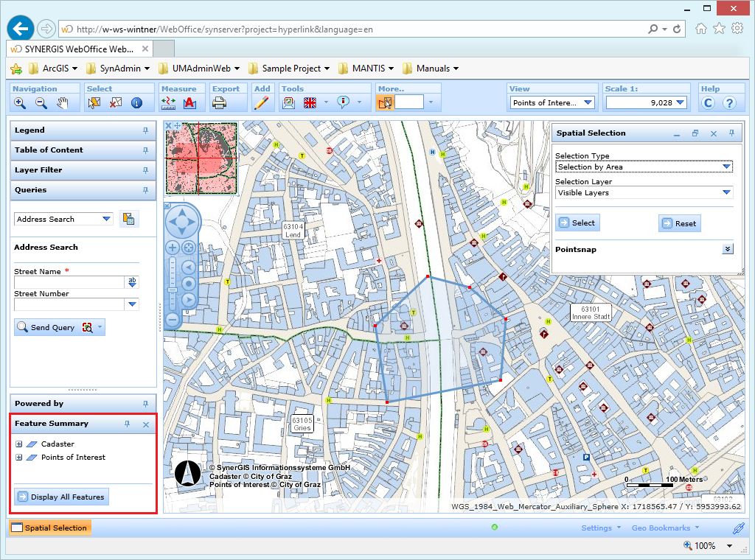Click the Display All Features button
755x560 pixels.
point(60,497)
